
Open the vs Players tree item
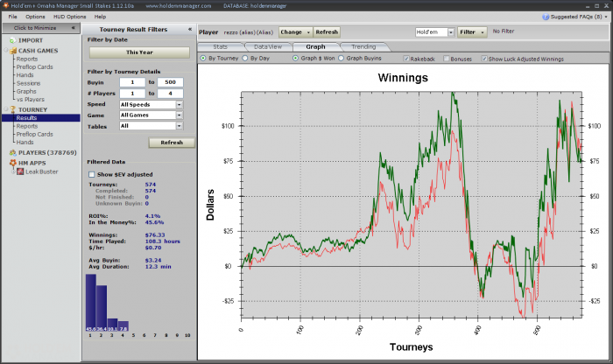(31, 99)
